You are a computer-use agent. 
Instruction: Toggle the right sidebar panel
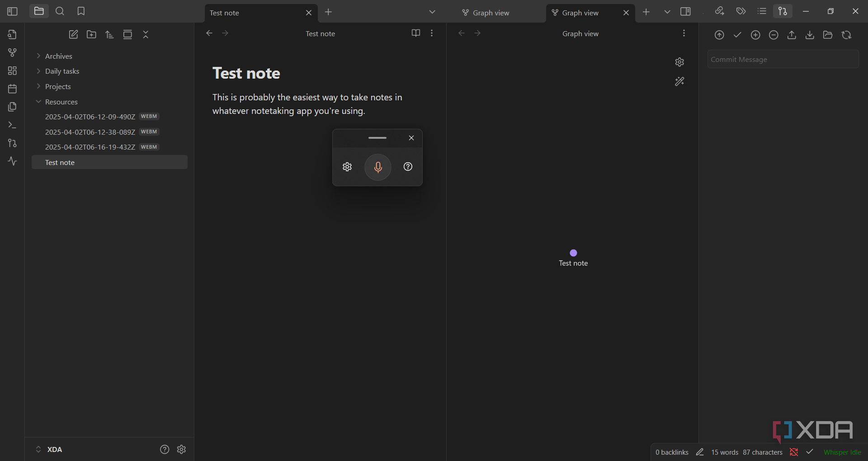coord(685,12)
